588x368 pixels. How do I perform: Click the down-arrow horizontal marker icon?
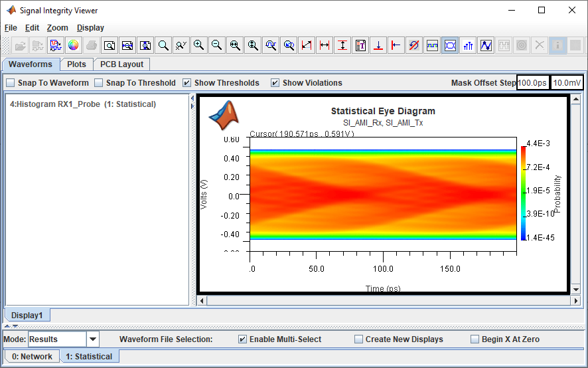pos(378,45)
